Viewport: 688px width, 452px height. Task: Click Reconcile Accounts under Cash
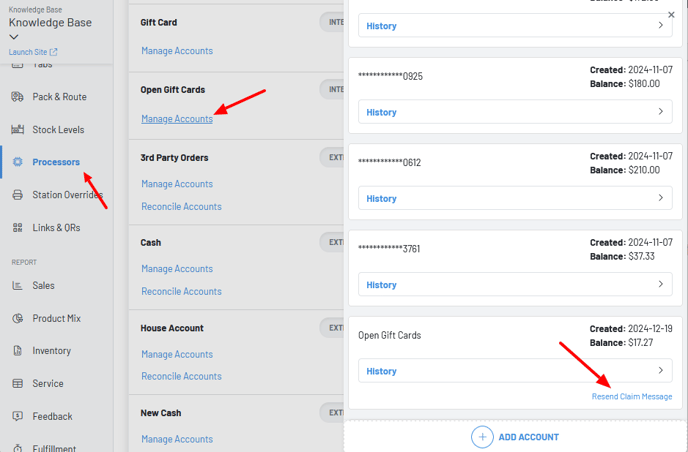181,291
